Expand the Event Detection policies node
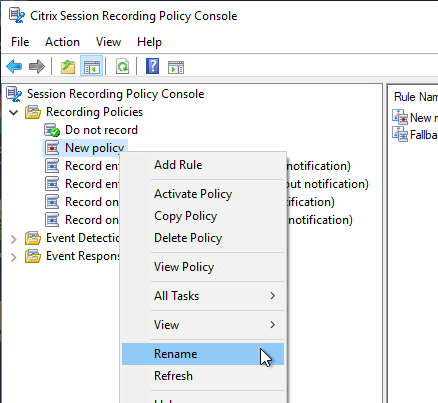The height and width of the screenshot is (403, 438). coord(13,239)
